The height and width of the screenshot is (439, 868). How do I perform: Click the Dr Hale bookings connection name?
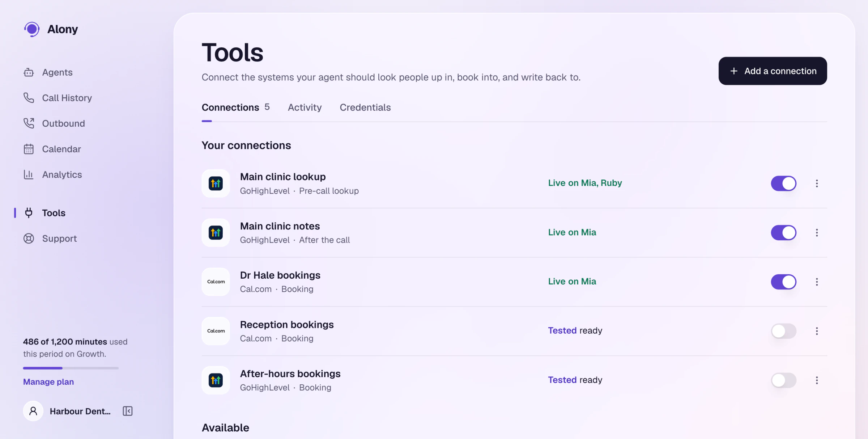(280, 275)
